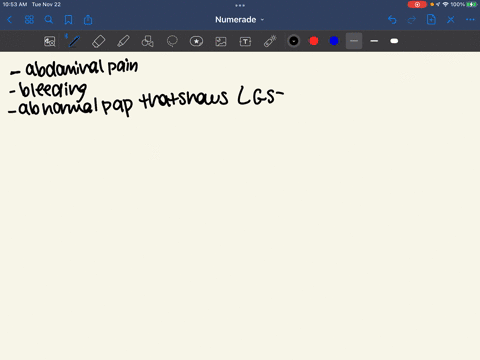Image resolution: width=480 pixels, height=360 pixels.
Task: Open the Elements sticker tool
Action: point(196,41)
